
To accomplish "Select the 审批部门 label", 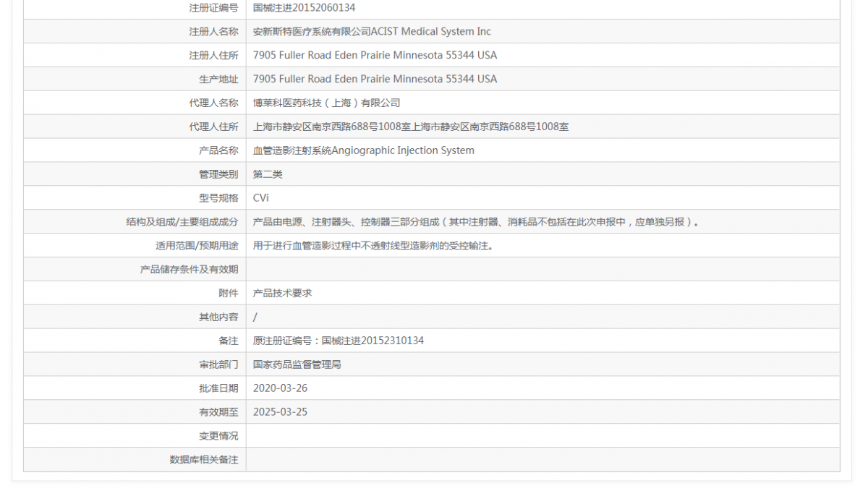I will [218, 364].
